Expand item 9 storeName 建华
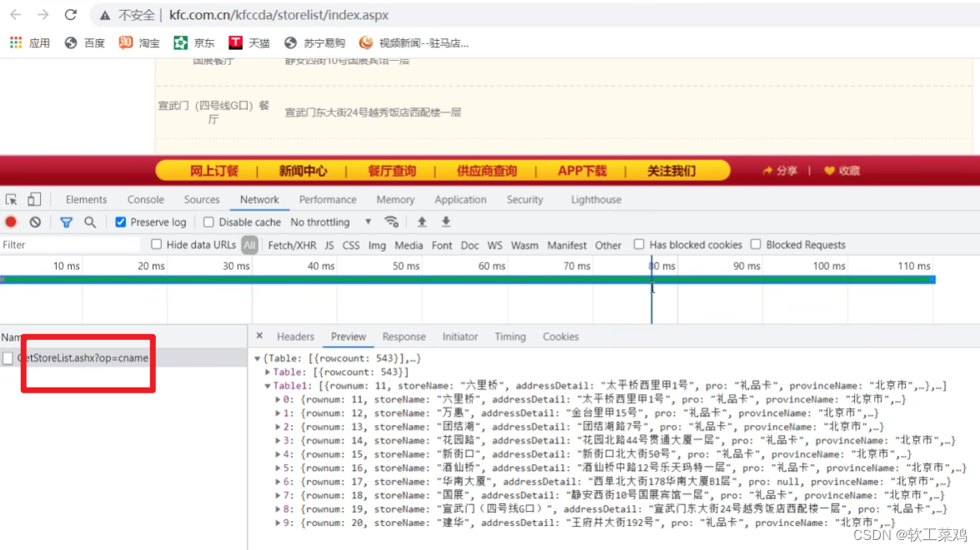Screen dimensions: 980x550 [278, 522]
